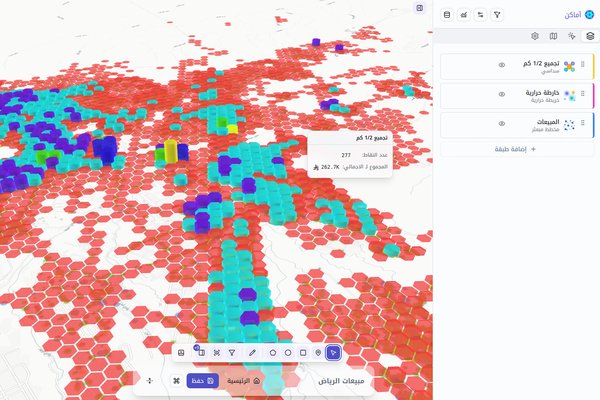Click the command key shortcut icon
The image size is (600, 400).
tap(176, 380)
